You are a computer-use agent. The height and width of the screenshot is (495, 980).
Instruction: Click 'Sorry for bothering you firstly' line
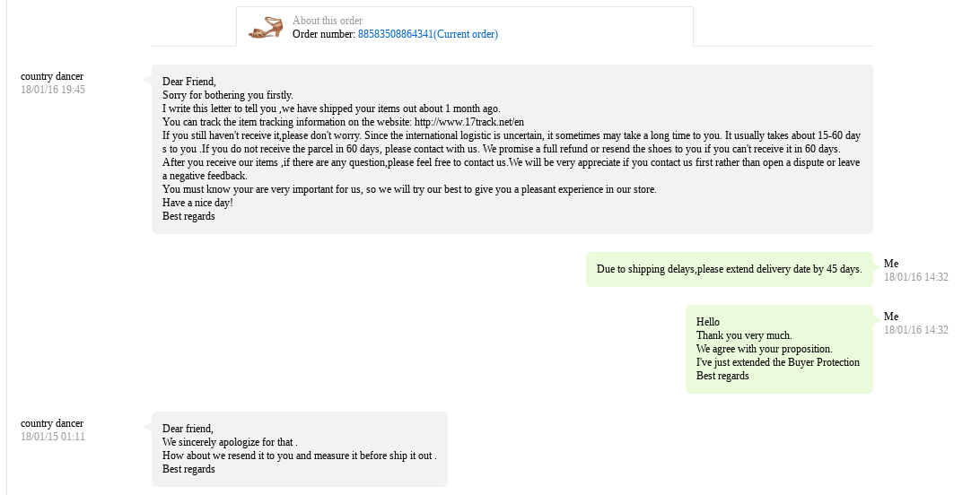click(228, 95)
